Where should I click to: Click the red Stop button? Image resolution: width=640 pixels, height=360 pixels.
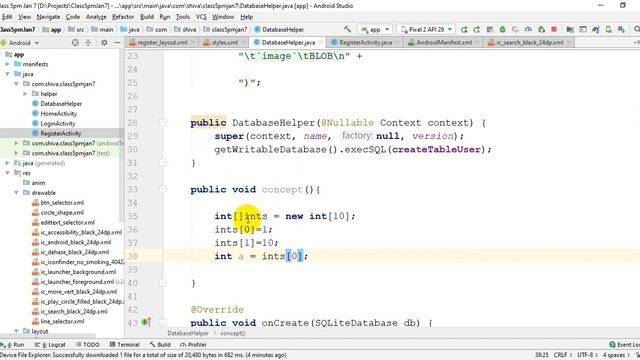(x=554, y=29)
